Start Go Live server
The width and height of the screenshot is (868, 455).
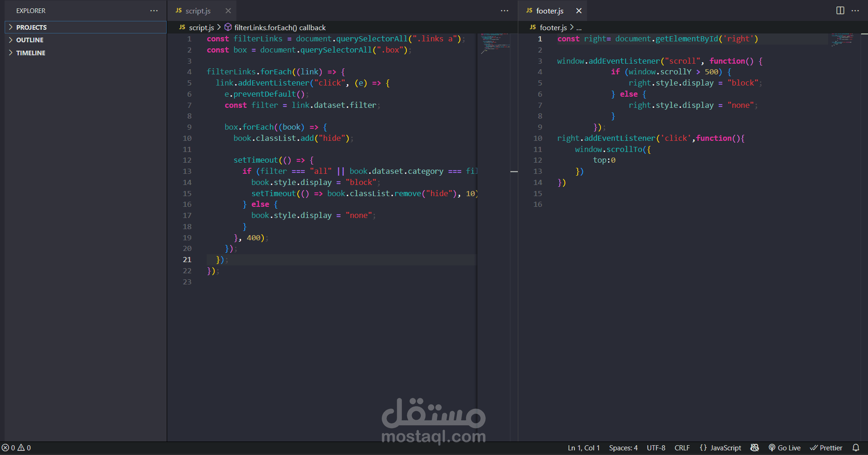pyautogui.click(x=784, y=448)
